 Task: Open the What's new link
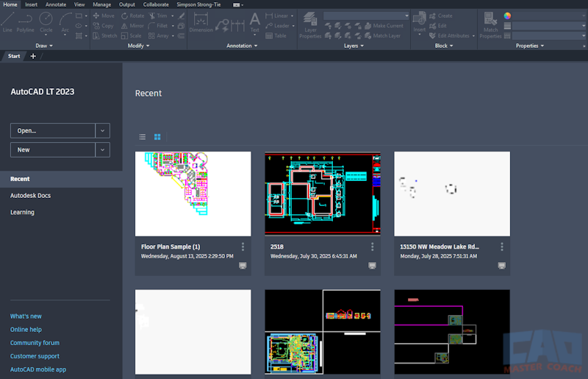(26, 316)
